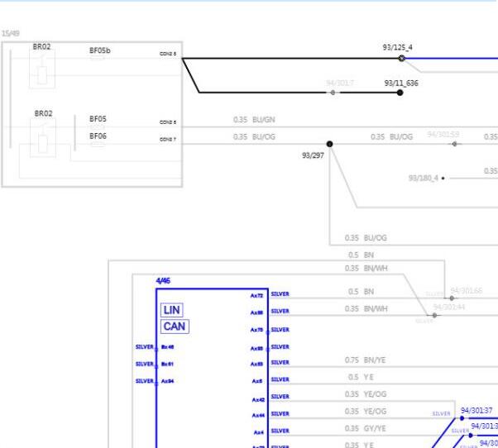Select pin Ax42 on module 4/46

tap(258, 400)
